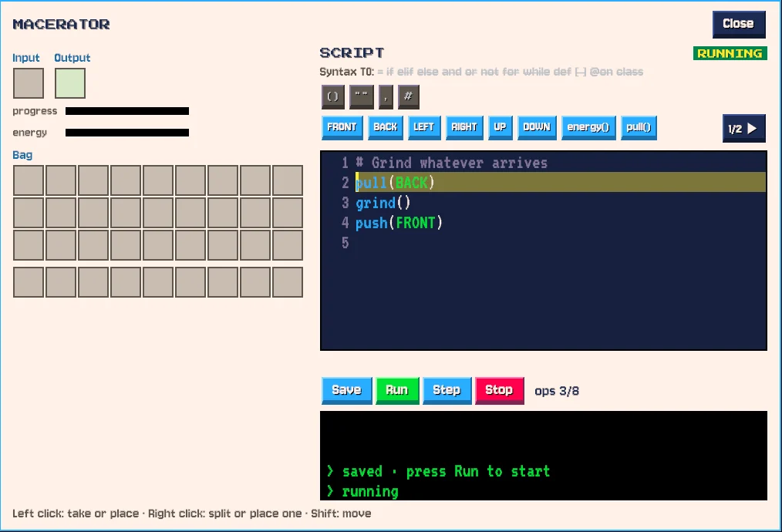Click the ops 3/8 counter
The height and width of the screenshot is (532, 782).
(557, 391)
